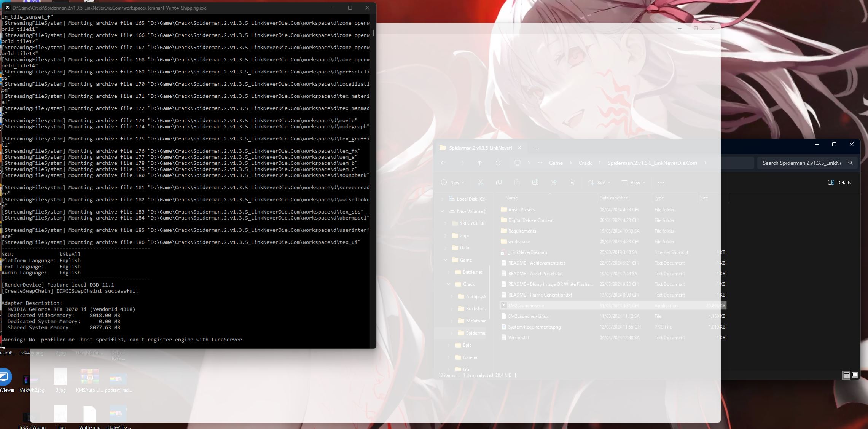Click the Refresh icon beside address bar
Screen dimensions: 868x429
(x=498, y=163)
